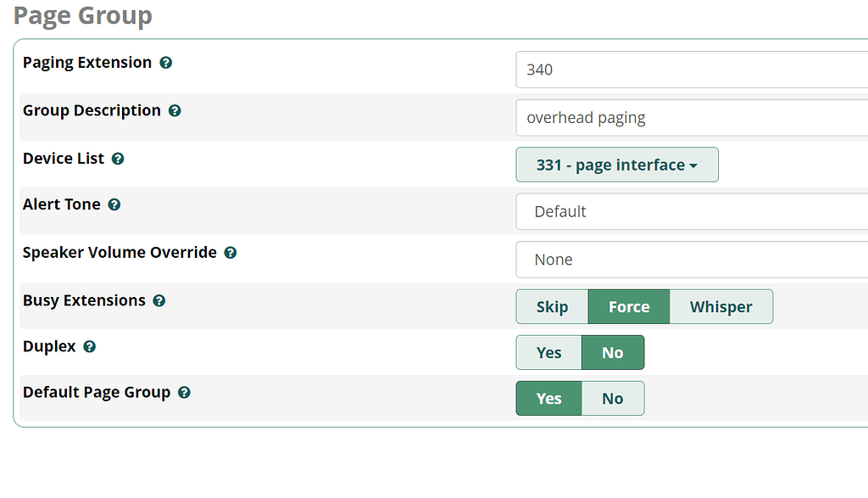Select Whisper mode for Busy Extensions

tap(721, 306)
